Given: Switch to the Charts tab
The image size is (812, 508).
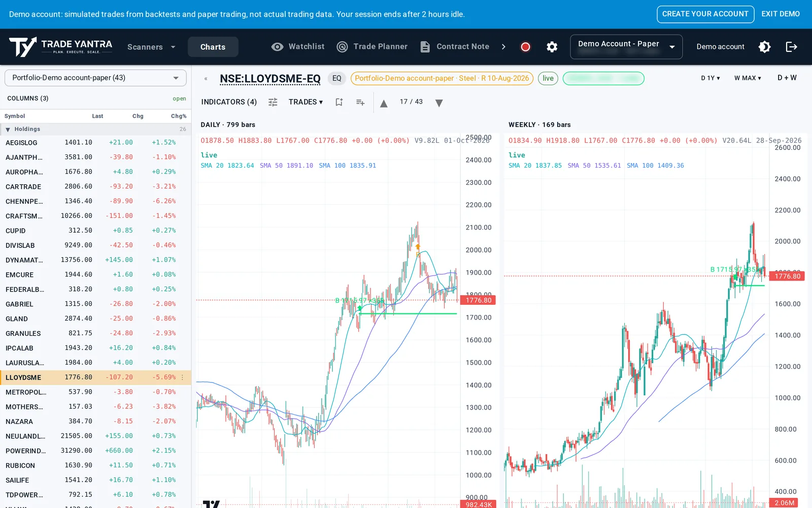Looking at the screenshot, I should pos(213,47).
